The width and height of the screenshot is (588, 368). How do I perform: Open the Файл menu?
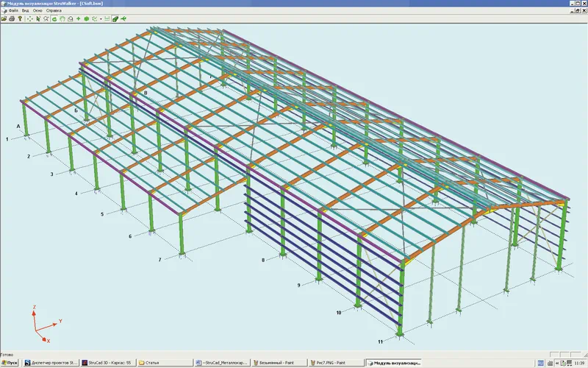[13, 10]
